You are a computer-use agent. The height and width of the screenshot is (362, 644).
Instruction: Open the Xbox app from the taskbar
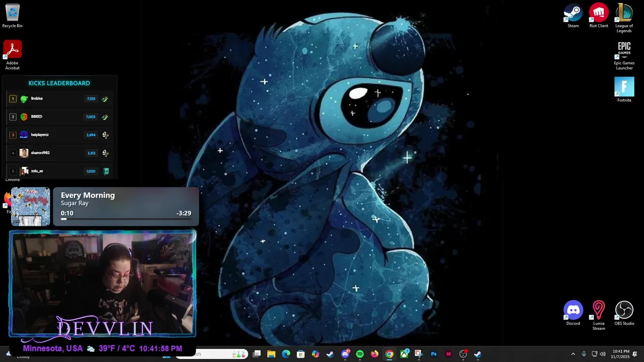point(404,354)
